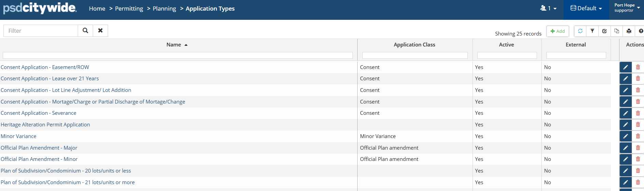This screenshot has width=644, height=191.
Task: Open the filter funnel icon
Action: (x=593, y=31)
